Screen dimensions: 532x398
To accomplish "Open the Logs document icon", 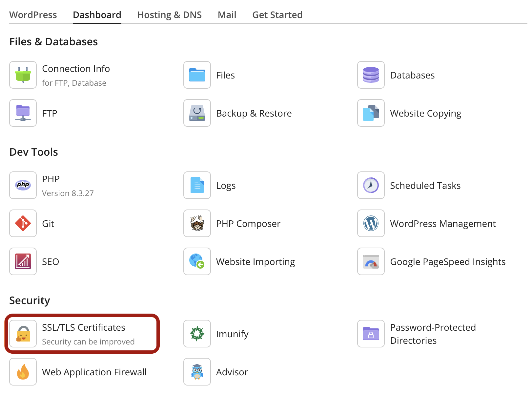I will point(197,185).
